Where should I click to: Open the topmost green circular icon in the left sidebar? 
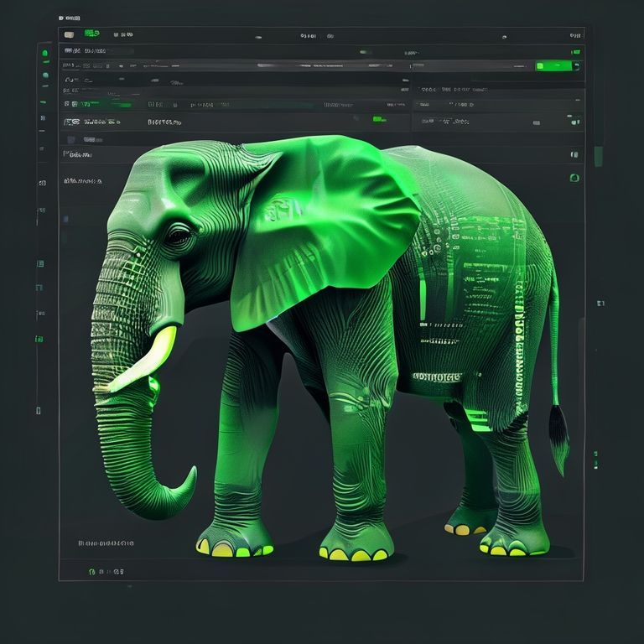(x=45, y=53)
